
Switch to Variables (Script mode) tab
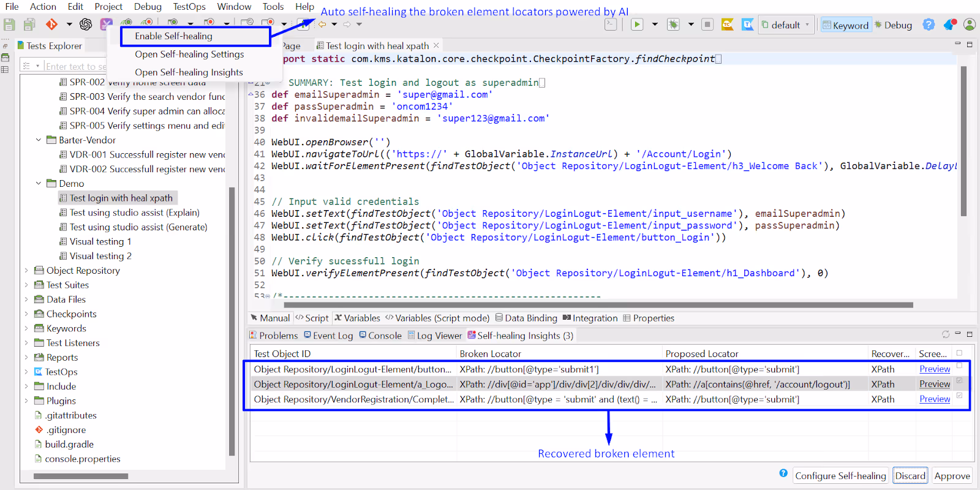437,318
